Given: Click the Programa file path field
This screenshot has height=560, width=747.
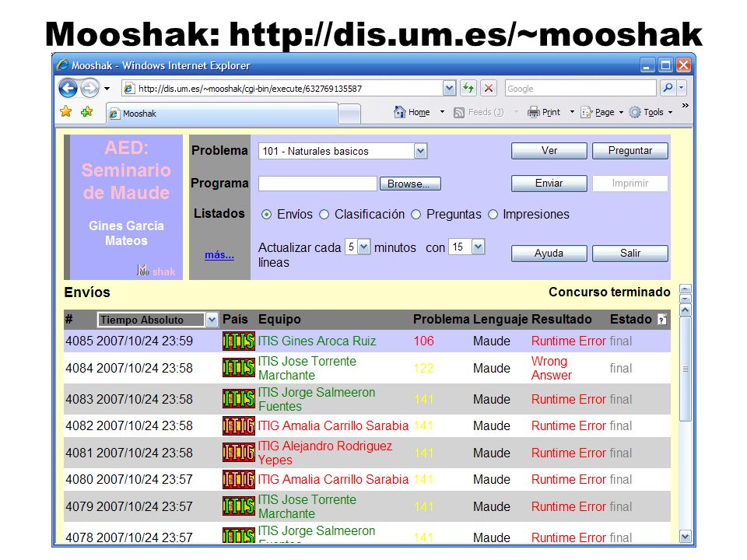Looking at the screenshot, I should click(x=317, y=184).
